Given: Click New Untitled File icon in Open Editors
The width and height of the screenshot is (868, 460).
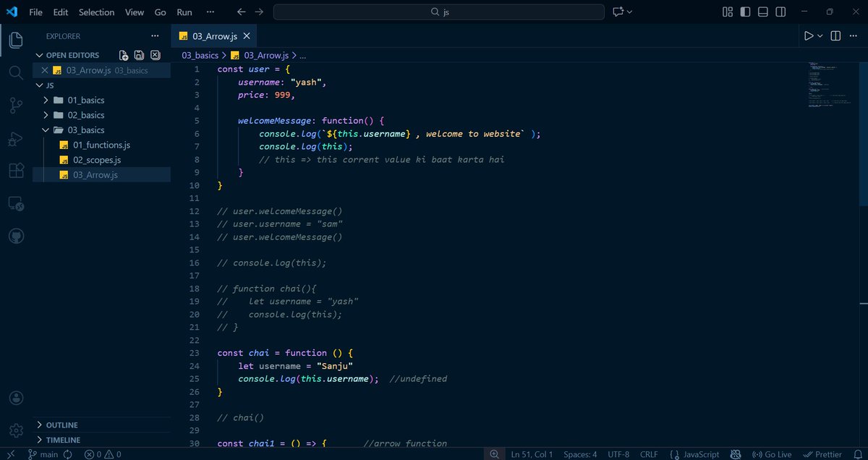Looking at the screenshot, I should 124,55.
